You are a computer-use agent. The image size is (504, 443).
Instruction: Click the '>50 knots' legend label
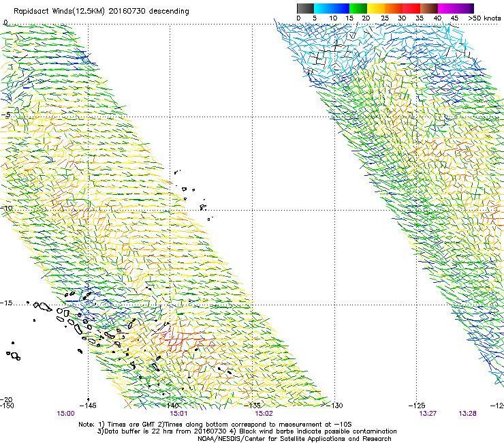click(484, 18)
